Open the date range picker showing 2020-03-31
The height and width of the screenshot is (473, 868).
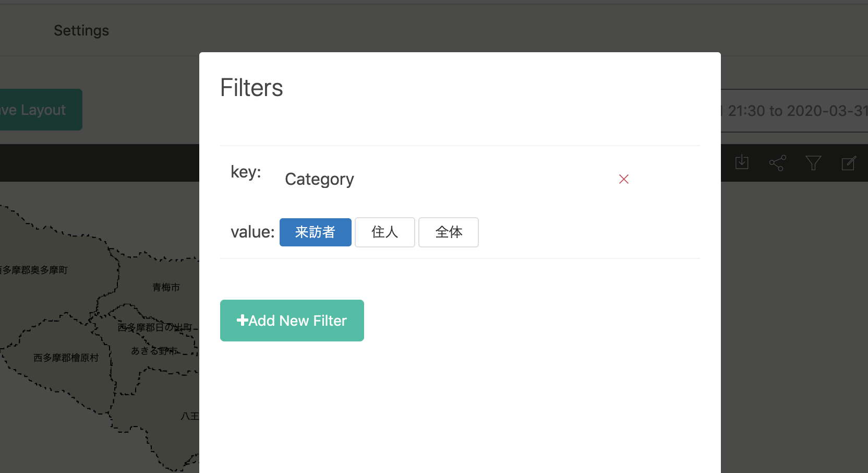794,111
